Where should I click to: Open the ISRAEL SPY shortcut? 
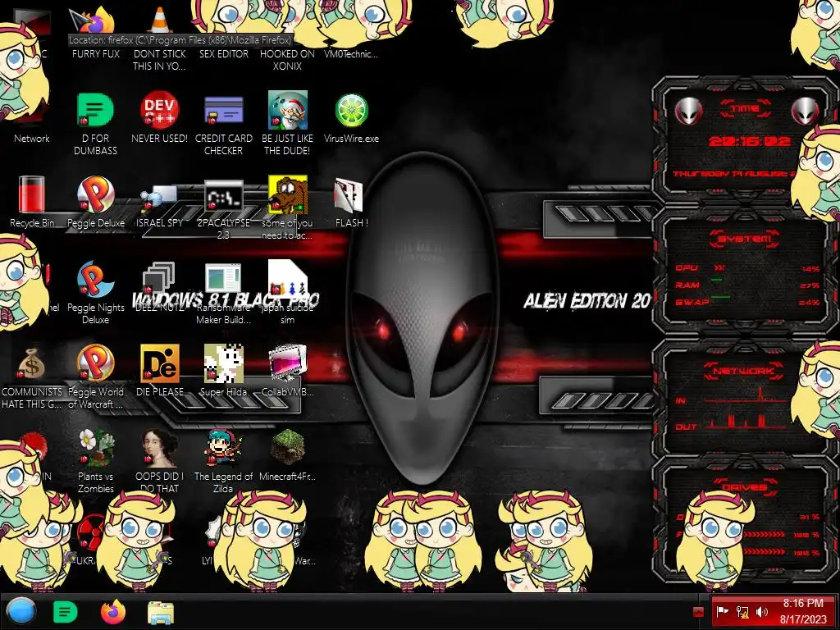pyautogui.click(x=159, y=199)
